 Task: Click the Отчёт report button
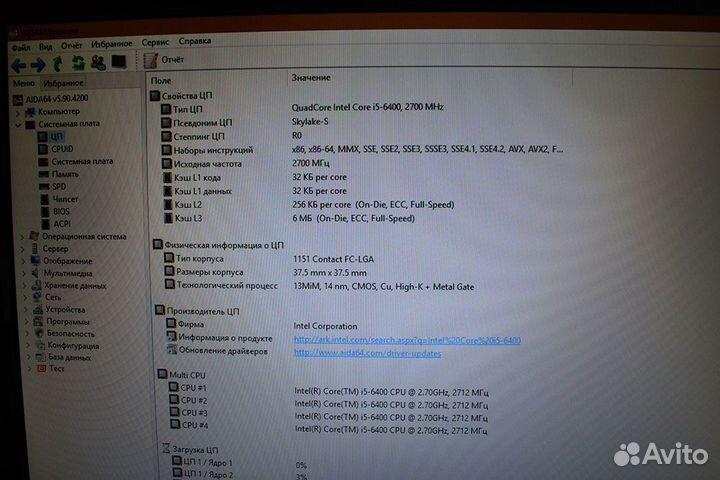point(163,60)
